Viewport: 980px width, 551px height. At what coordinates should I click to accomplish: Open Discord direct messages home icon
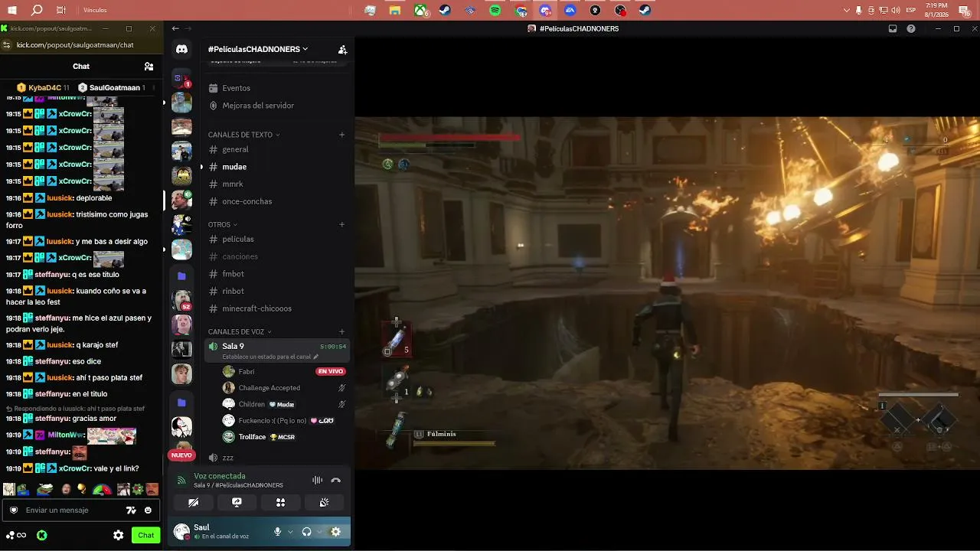[181, 49]
